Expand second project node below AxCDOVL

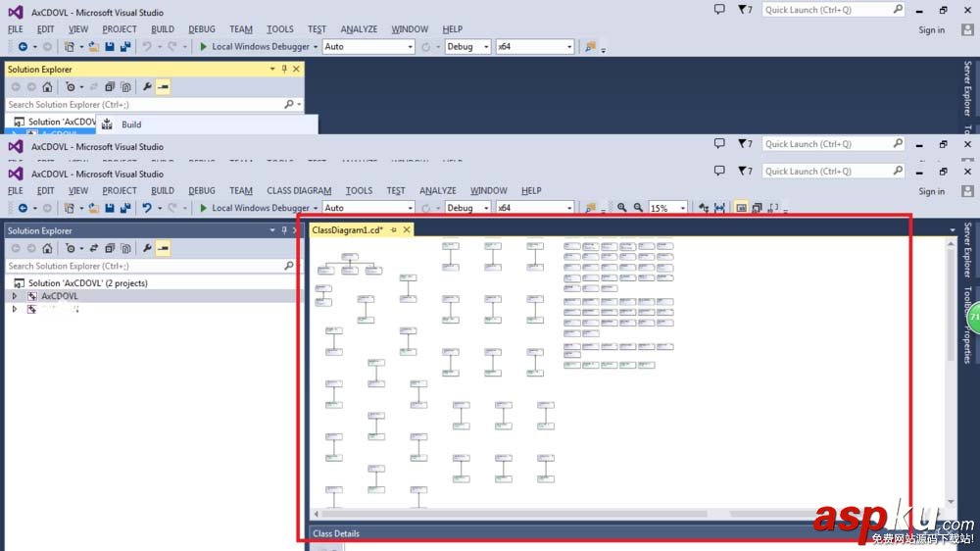(x=15, y=309)
